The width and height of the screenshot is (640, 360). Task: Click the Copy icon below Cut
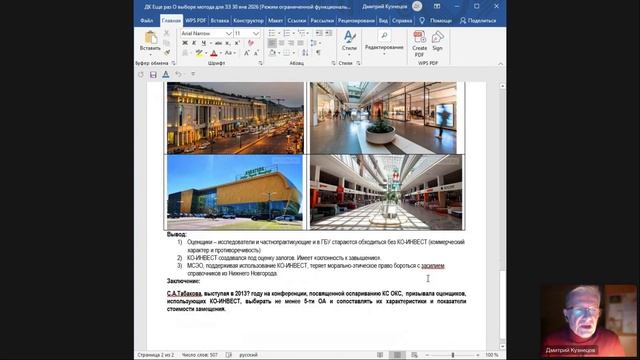click(167, 43)
